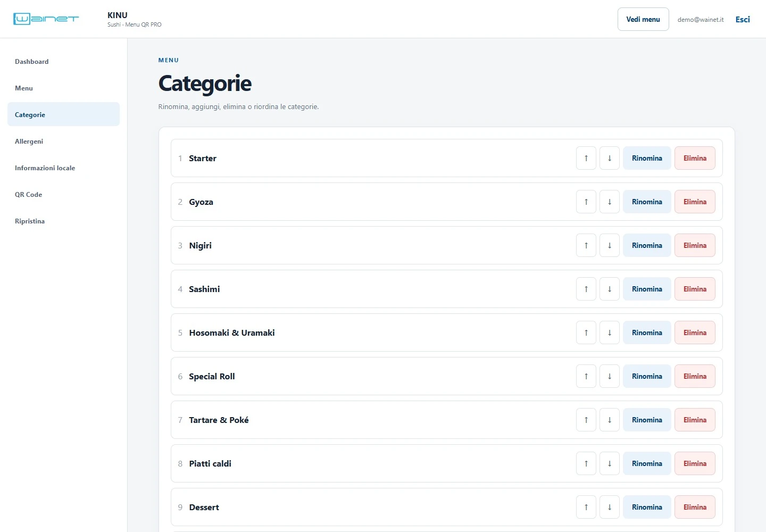Viewport: 766px width, 532px height.
Task: Move Nigiri up one position
Action: [x=586, y=245]
